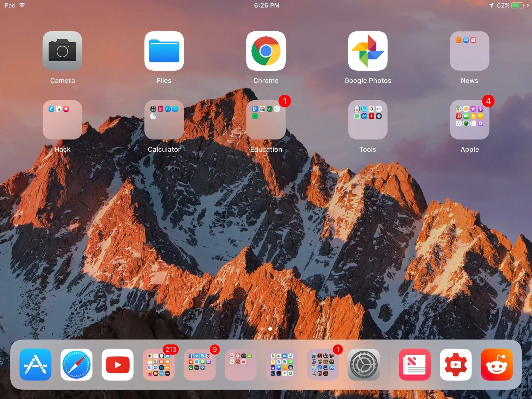Open Safari from the dock
Viewport: 532px width, 399px height.
click(x=76, y=364)
